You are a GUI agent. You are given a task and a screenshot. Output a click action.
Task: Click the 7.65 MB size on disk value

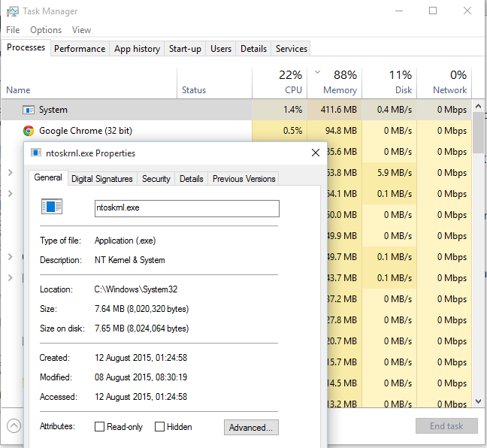coord(141,328)
